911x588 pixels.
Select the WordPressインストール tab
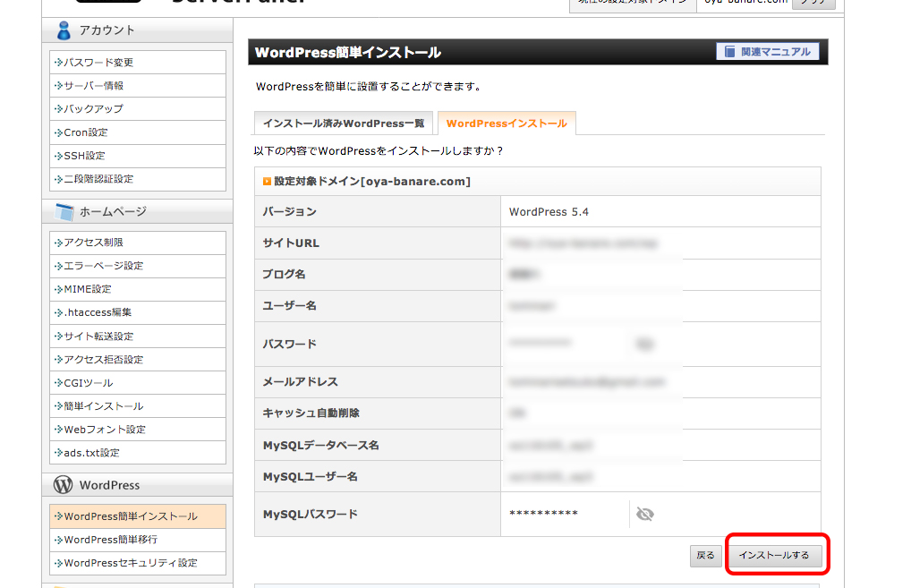507,124
